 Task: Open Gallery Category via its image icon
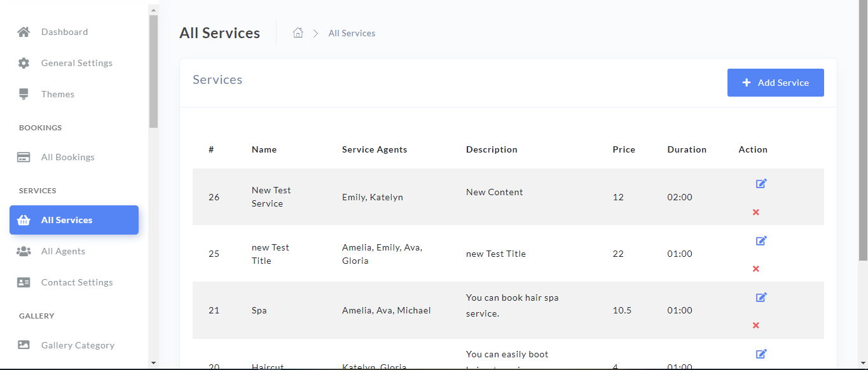click(x=24, y=345)
